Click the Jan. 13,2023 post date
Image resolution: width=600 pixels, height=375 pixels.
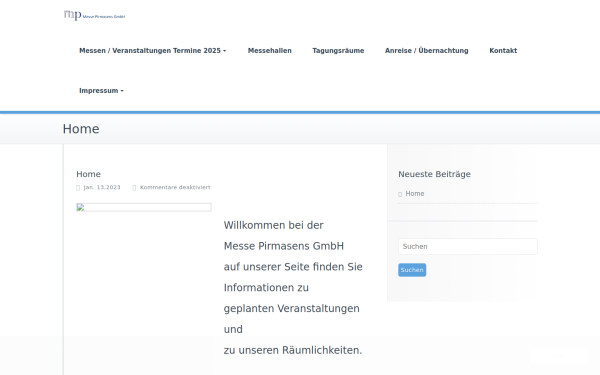click(102, 187)
